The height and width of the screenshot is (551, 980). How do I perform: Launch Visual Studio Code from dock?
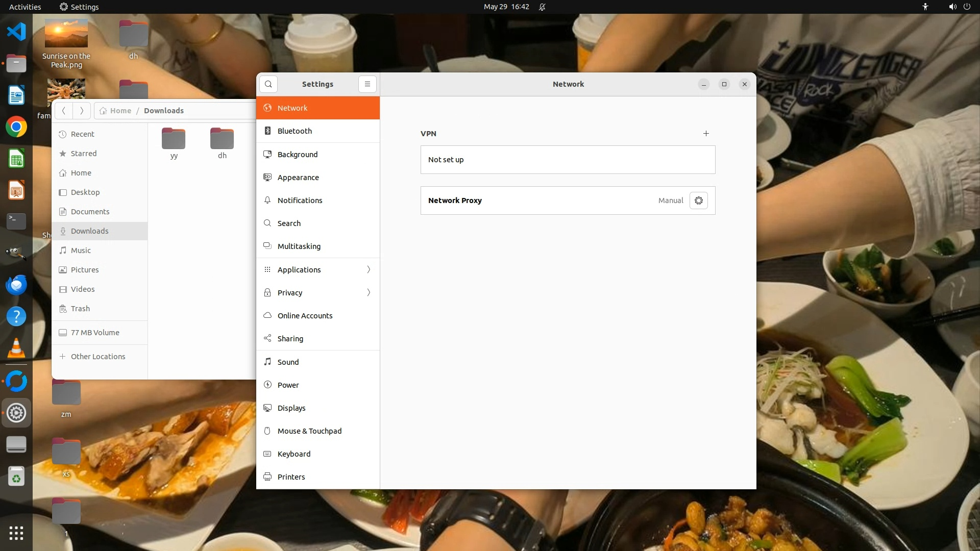coord(16,32)
